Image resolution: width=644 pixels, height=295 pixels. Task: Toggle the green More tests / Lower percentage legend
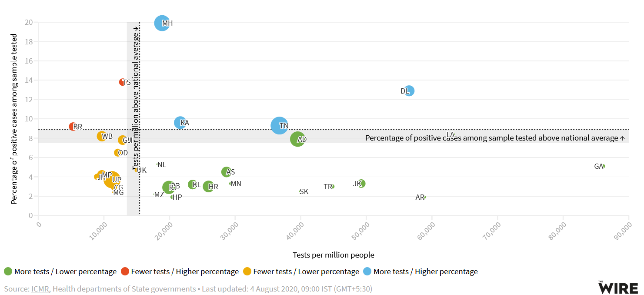click(x=60, y=272)
